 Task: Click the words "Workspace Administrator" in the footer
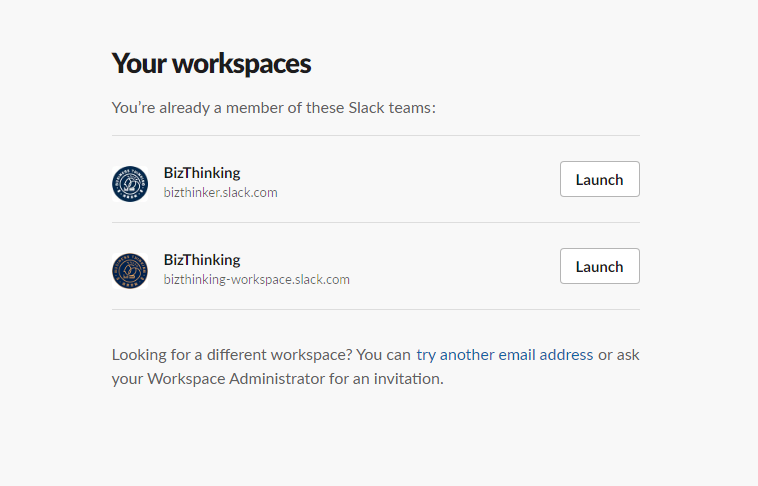pos(236,379)
